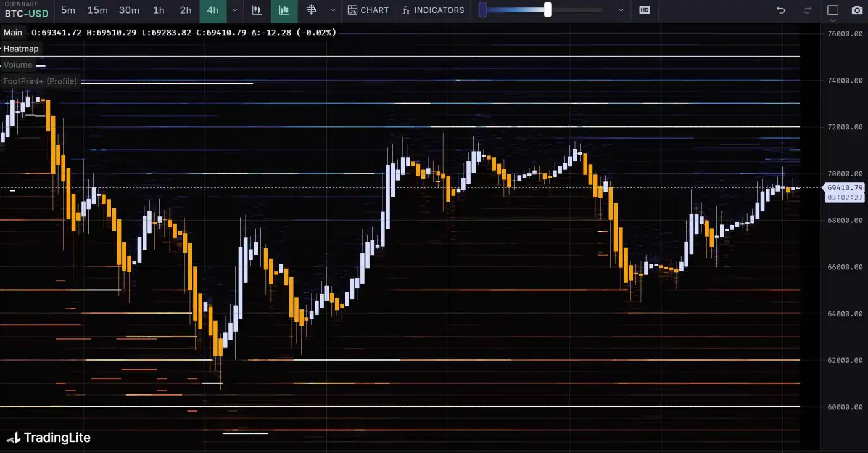Expand the timeframe dropdown after 4h

click(x=234, y=10)
